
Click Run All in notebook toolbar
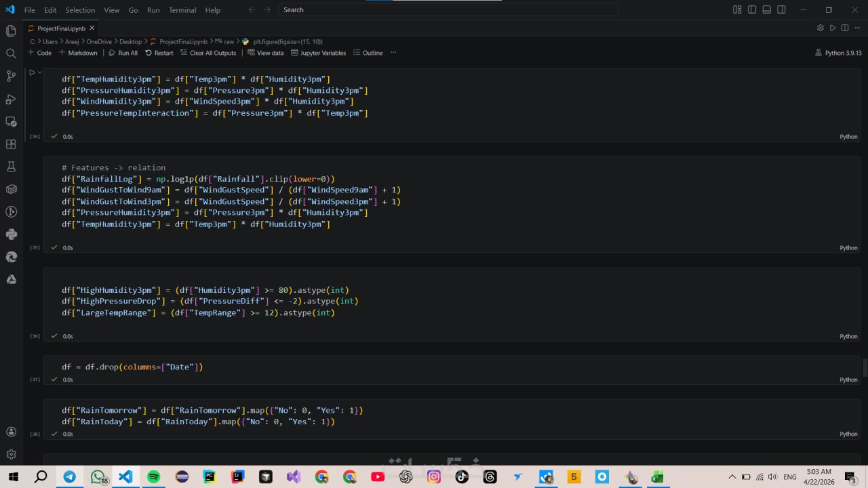pos(123,53)
